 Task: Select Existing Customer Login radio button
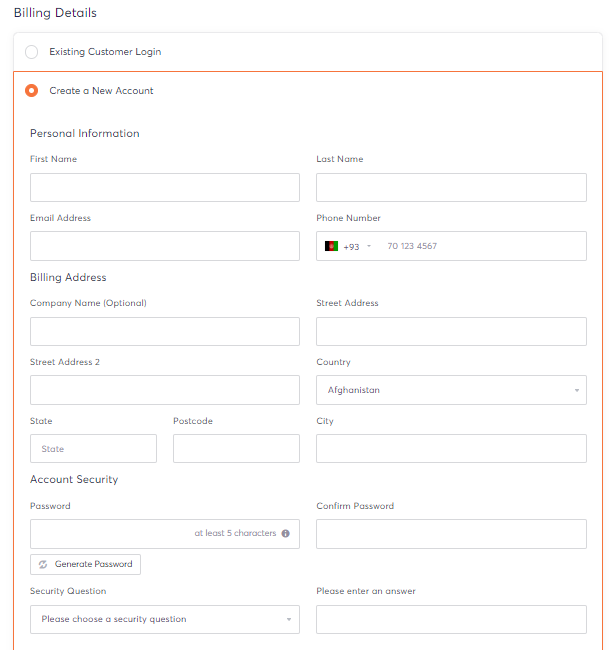32,52
